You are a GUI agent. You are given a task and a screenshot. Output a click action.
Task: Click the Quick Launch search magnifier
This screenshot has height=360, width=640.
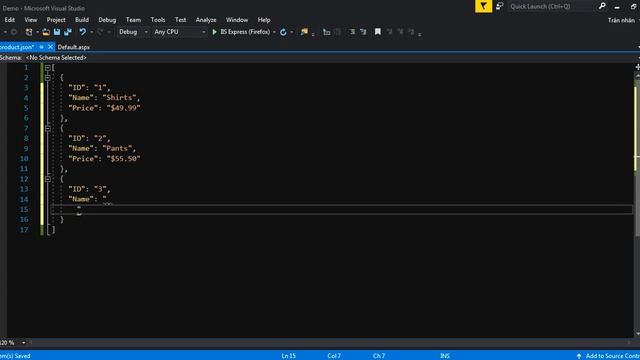point(602,6)
